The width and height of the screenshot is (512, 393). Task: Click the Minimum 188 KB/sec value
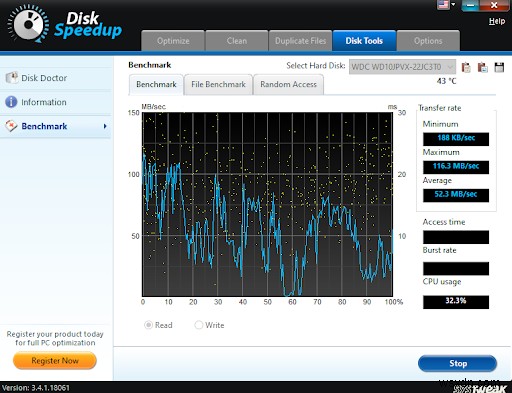coord(456,138)
